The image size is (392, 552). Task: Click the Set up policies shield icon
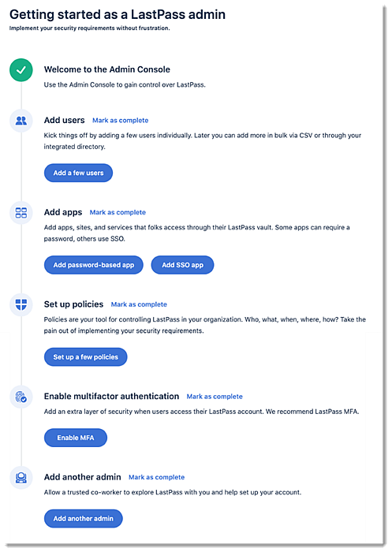[x=21, y=304]
